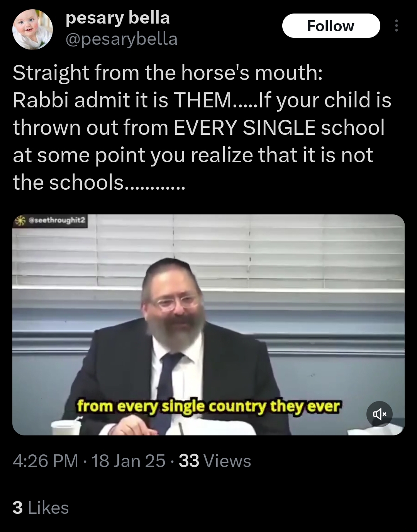
Task: Select the post body text
Action: [202, 127]
